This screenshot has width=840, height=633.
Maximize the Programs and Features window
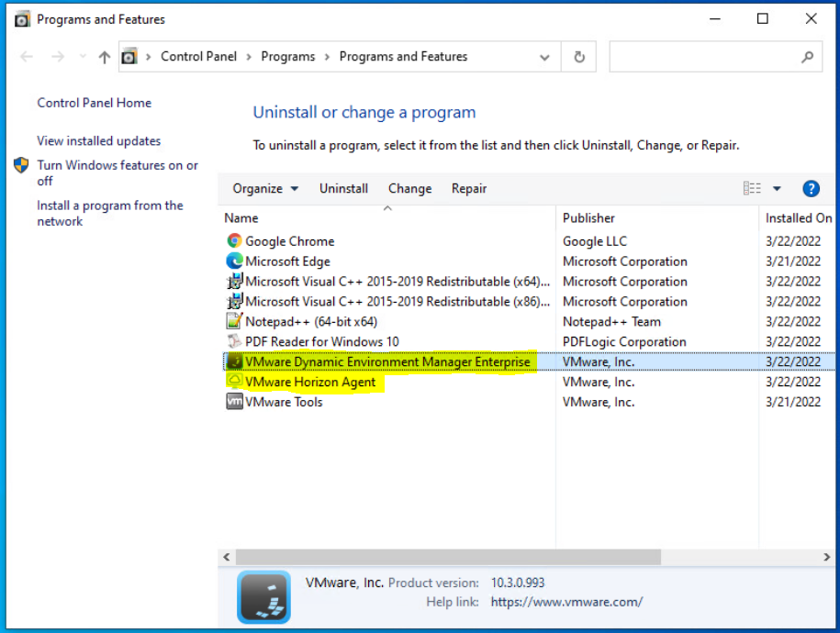coord(762,18)
